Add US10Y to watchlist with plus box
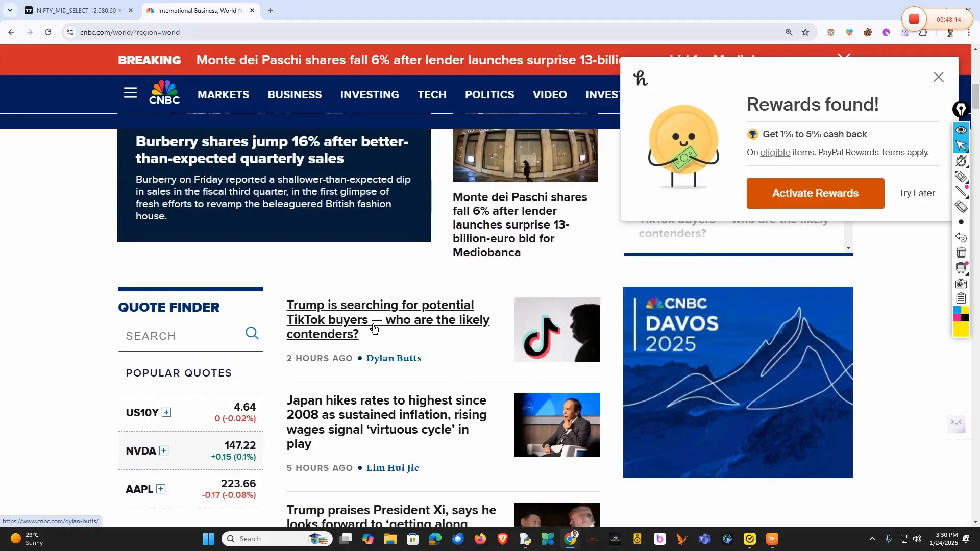Image resolution: width=980 pixels, height=551 pixels. click(x=166, y=412)
